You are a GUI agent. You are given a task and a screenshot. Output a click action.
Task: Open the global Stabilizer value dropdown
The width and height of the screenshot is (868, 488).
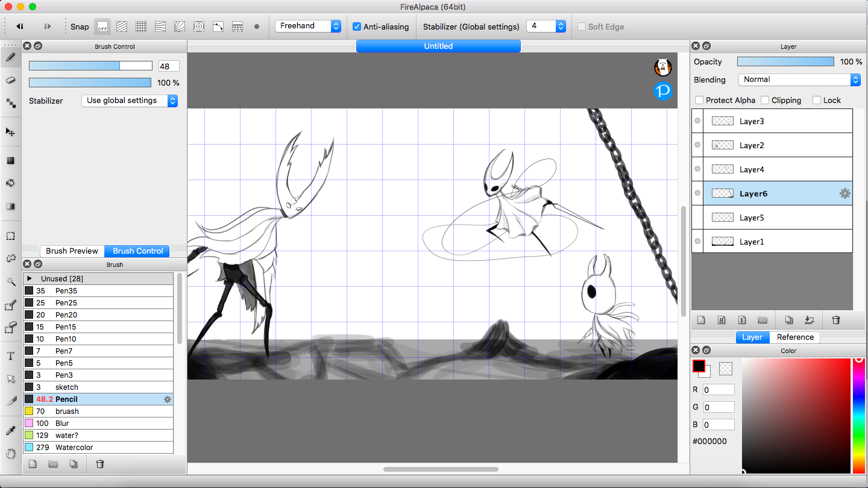(x=546, y=26)
